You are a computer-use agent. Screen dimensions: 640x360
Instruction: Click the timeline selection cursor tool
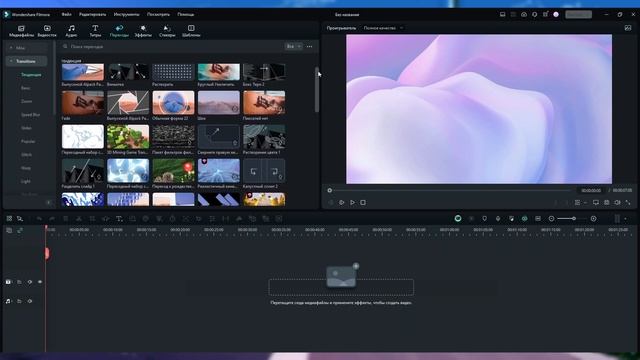click(20, 219)
